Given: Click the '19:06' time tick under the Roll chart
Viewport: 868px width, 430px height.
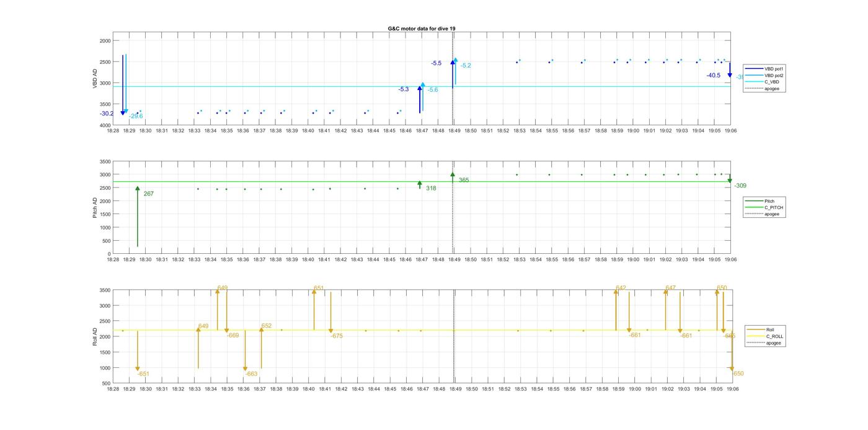Looking at the screenshot, I should (x=732, y=389).
